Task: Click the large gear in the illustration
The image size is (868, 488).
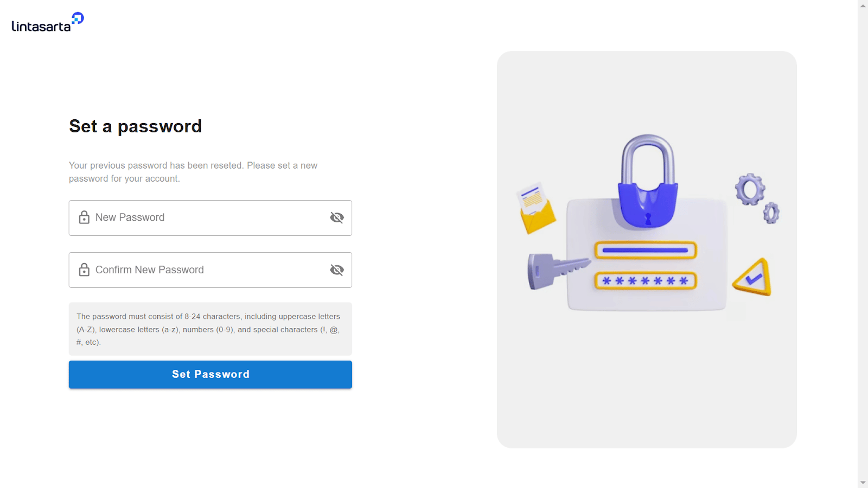Action: [x=750, y=189]
